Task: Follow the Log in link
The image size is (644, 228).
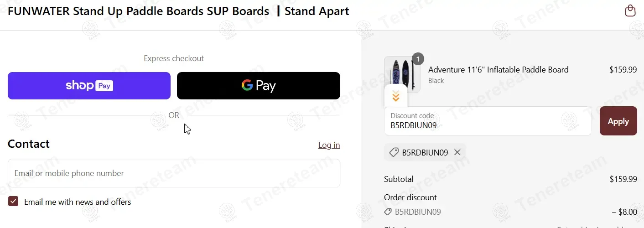Action: (329, 145)
